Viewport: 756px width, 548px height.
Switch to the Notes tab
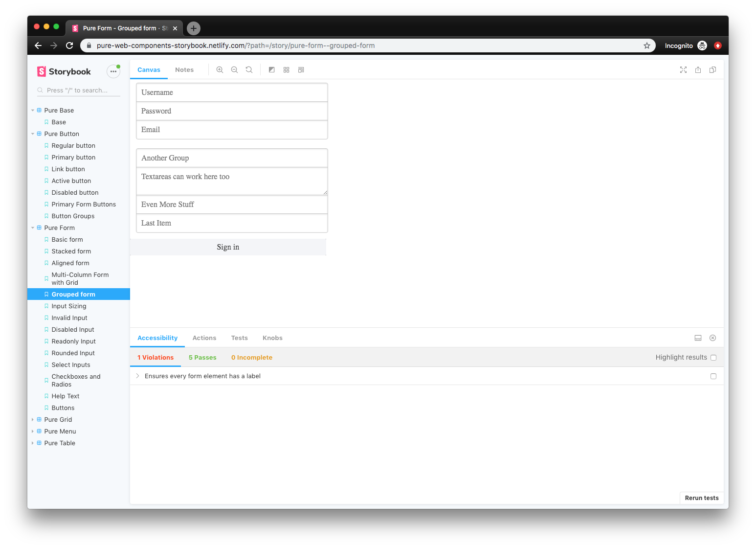tap(184, 69)
